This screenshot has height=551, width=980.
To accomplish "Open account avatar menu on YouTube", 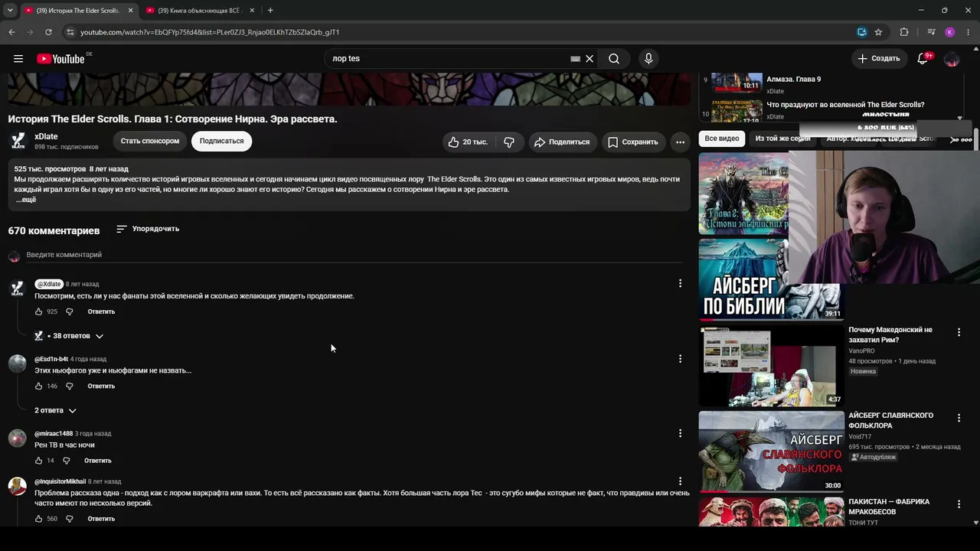I will click(x=952, y=59).
